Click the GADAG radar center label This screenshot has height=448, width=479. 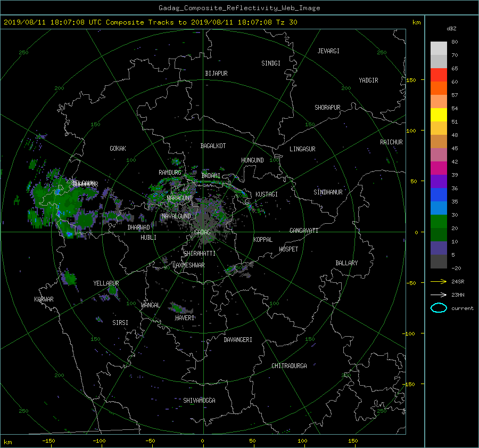point(202,232)
